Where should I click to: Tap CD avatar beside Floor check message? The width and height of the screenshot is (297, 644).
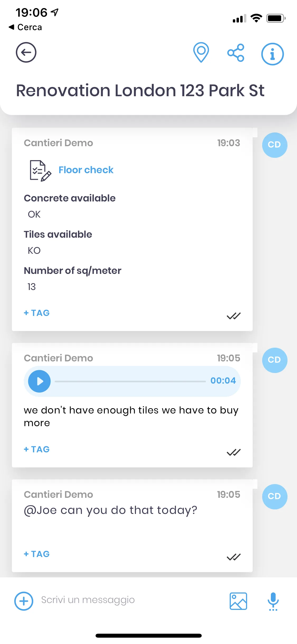click(x=275, y=145)
